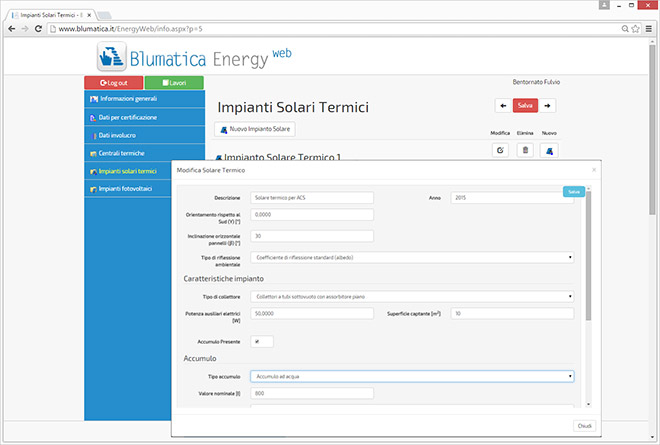Click Nuovo Impianto Solare button

(x=255, y=129)
